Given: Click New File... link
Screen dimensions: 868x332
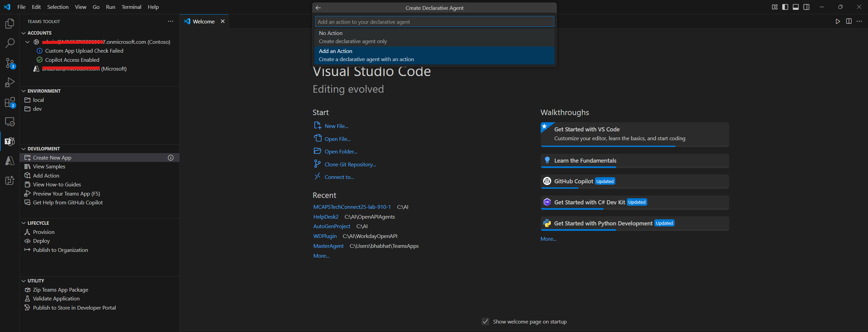Looking at the screenshot, I should click(x=336, y=126).
